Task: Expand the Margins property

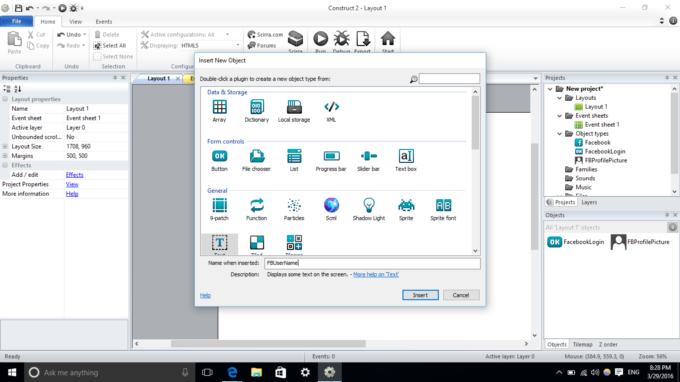Action: [5, 156]
